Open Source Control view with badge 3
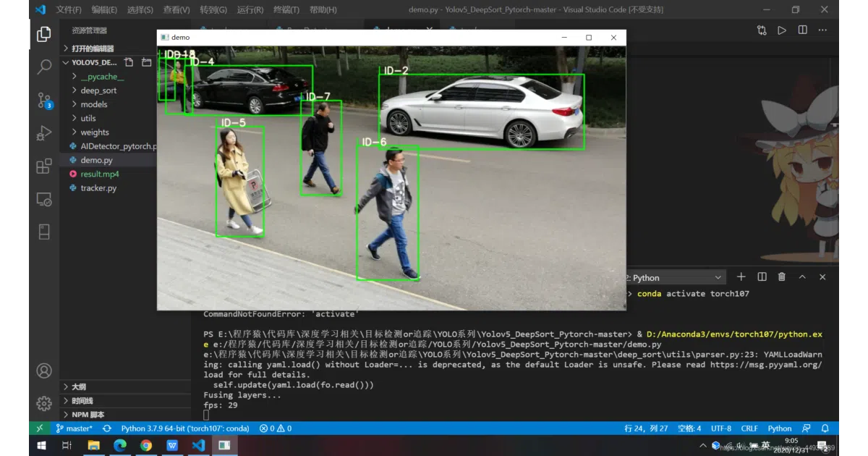This screenshot has width=868, height=456. coord(44,100)
